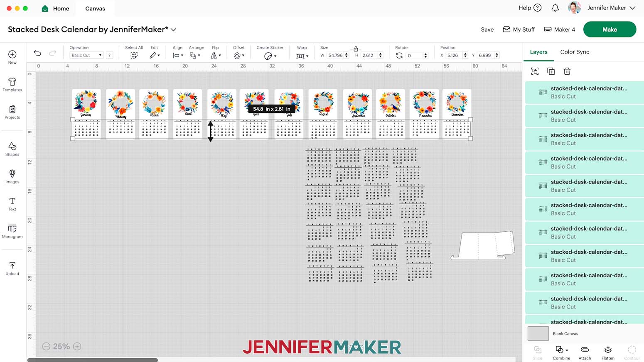Image resolution: width=644 pixels, height=362 pixels.
Task: Open the Jennifer Maker account menu
Action: tap(611, 8)
